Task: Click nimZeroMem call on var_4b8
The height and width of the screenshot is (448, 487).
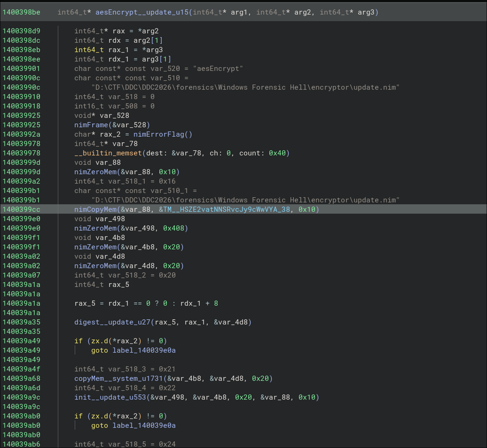Action: click(129, 247)
